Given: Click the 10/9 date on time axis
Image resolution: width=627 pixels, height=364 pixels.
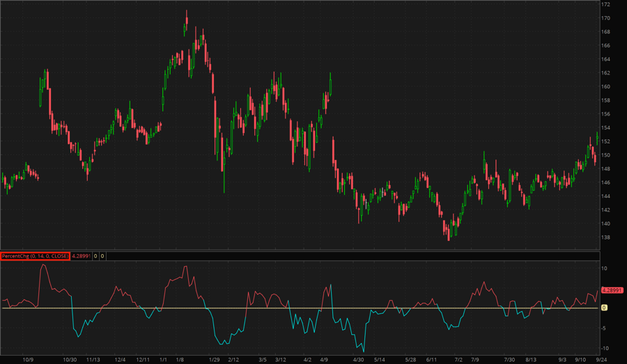Looking at the screenshot, I should [x=29, y=359].
